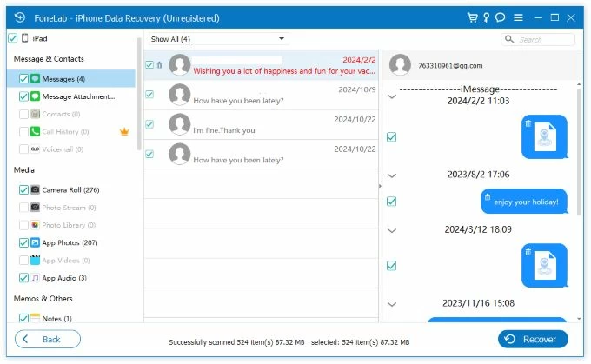
Task: Click the register key icon
Action: click(486, 17)
